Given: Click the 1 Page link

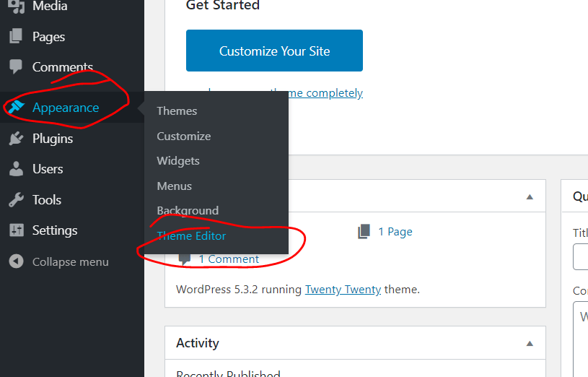Looking at the screenshot, I should click(395, 232).
